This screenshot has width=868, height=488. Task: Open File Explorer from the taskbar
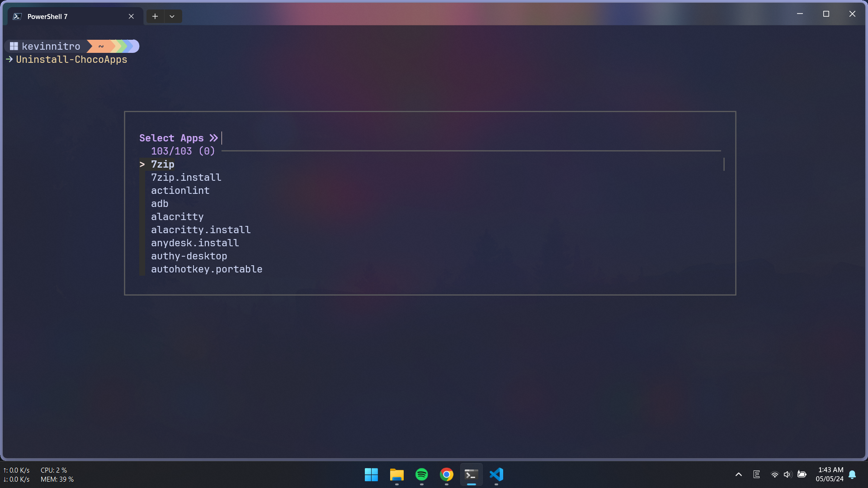(396, 474)
